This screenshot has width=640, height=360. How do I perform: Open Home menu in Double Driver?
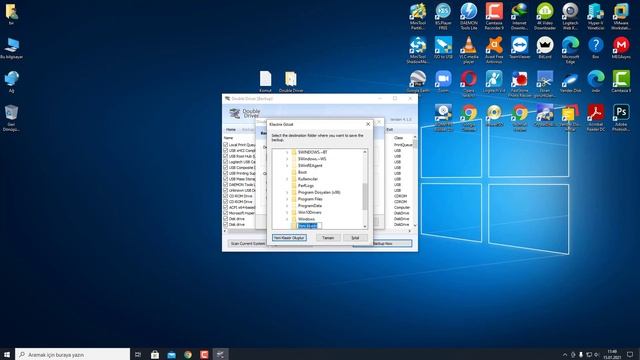pos(231,129)
